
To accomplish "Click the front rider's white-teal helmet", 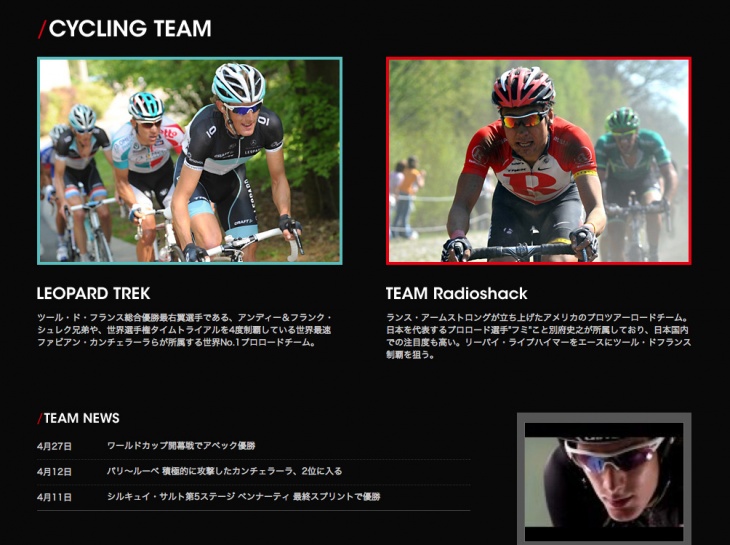I will click(x=238, y=83).
